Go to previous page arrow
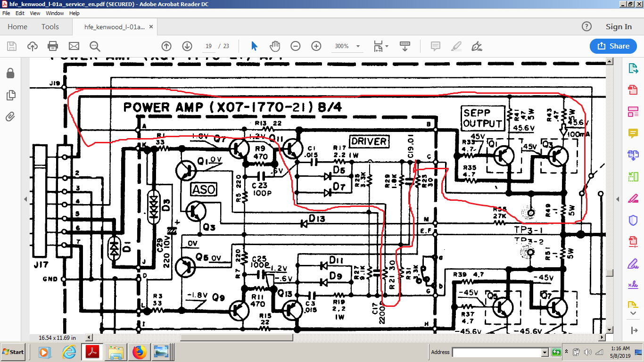 tap(166, 46)
